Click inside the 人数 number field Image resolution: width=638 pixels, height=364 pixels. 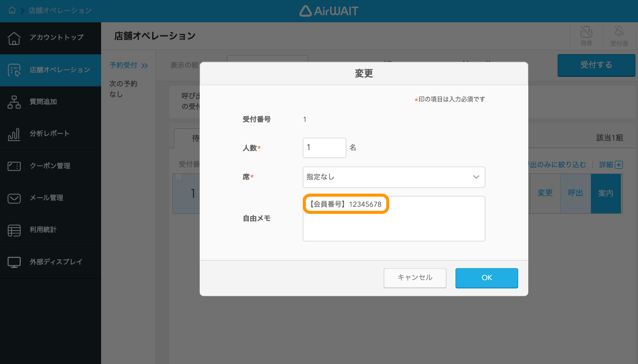coord(324,148)
